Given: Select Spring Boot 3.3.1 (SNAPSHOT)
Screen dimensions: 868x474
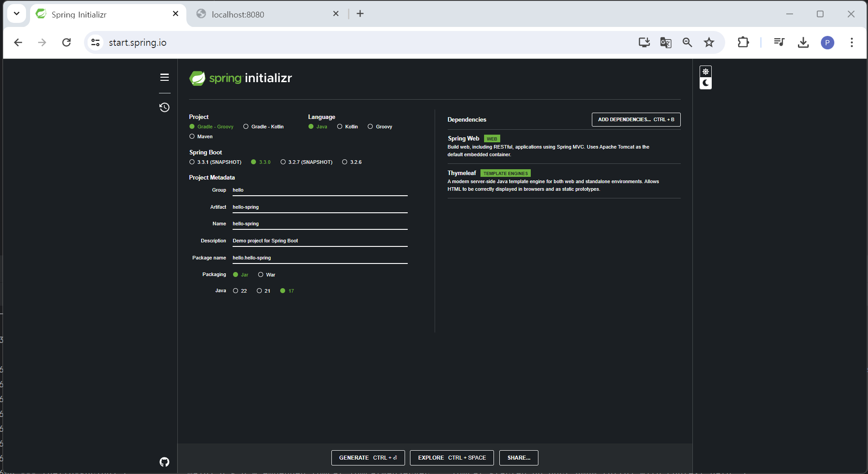Looking at the screenshot, I should [216, 162].
